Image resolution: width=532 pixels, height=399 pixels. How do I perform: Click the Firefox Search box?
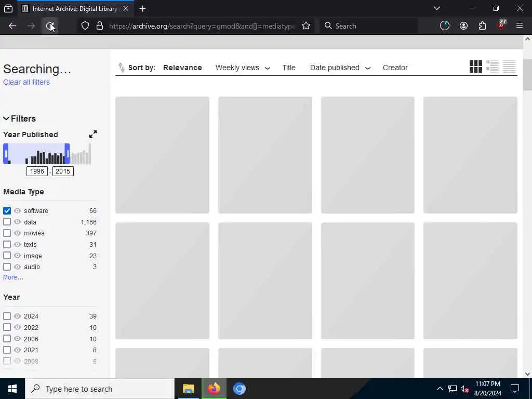(369, 26)
